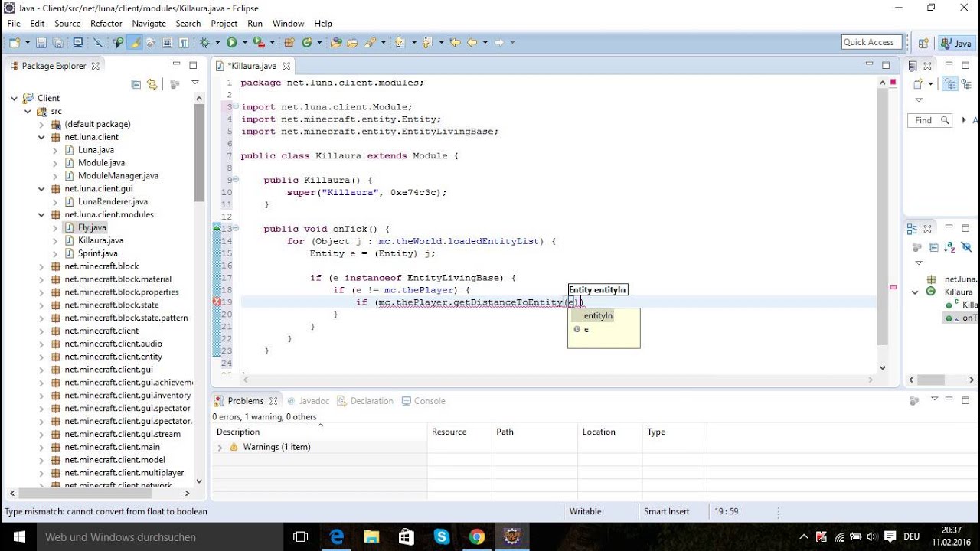Click the Search flashlight toolbar icon
The height and width of the screenshot is (551, 980).
369,43
